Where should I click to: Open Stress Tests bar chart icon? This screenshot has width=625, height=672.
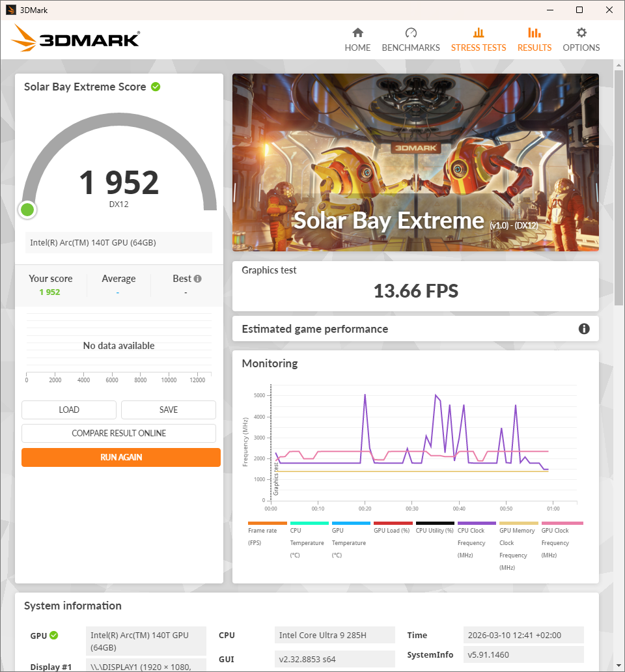point(478,33)
